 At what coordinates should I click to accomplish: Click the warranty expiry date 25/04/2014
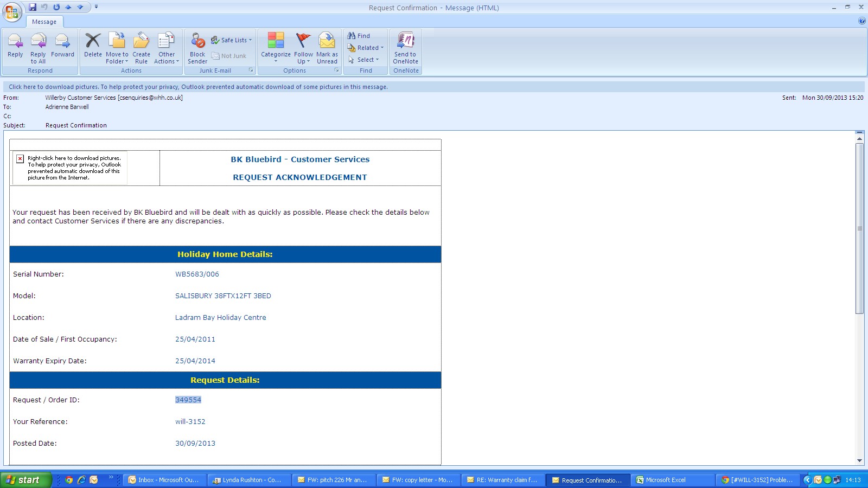pos(195,361)
